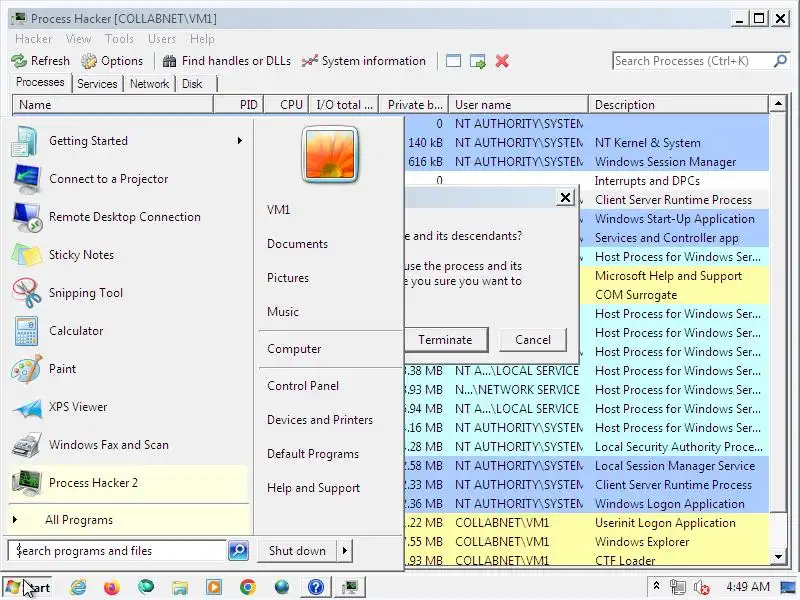
Task: Click the process list scroll down arrow
Action: (778, 557)
